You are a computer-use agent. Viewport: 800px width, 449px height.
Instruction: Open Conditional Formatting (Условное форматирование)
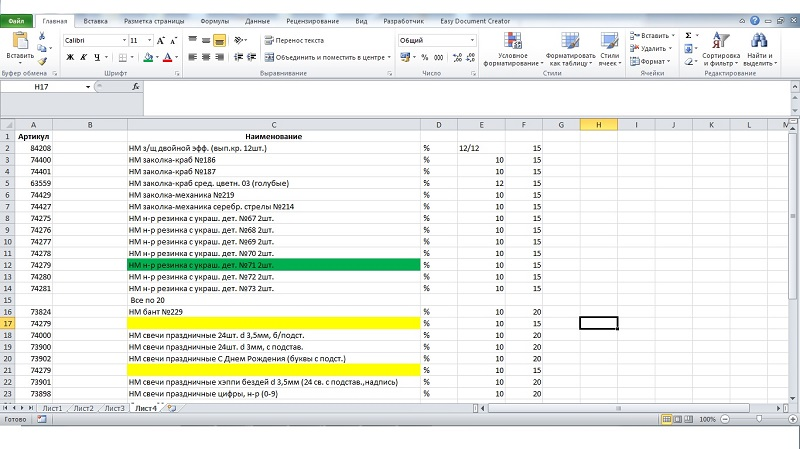[512, 46]
